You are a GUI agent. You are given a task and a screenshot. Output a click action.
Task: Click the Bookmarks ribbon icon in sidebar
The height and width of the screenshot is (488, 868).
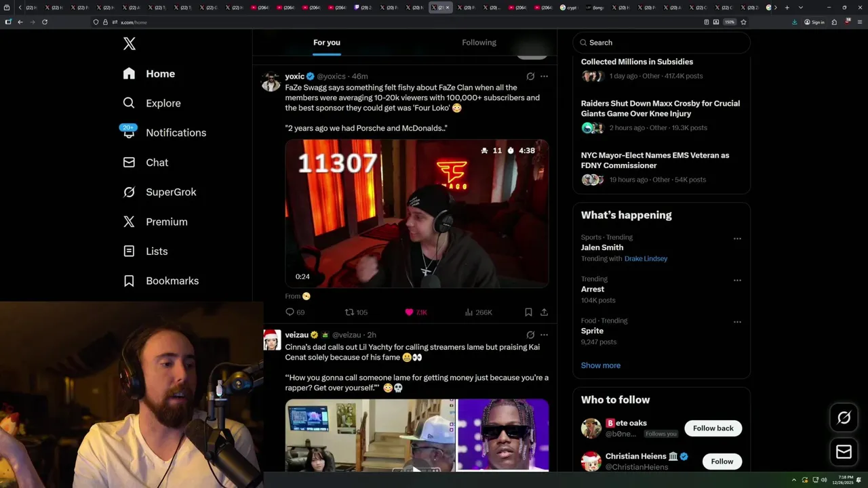tap(129, 281)
